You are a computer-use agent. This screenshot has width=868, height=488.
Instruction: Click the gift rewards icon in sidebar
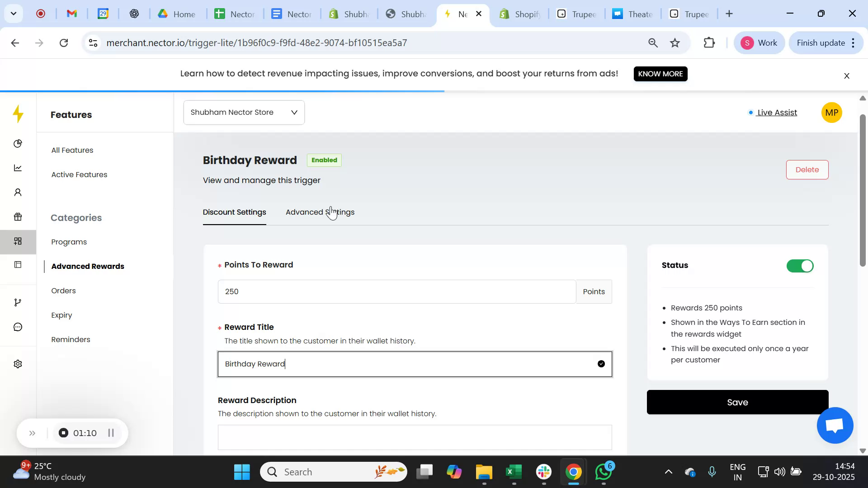(18, 216)
